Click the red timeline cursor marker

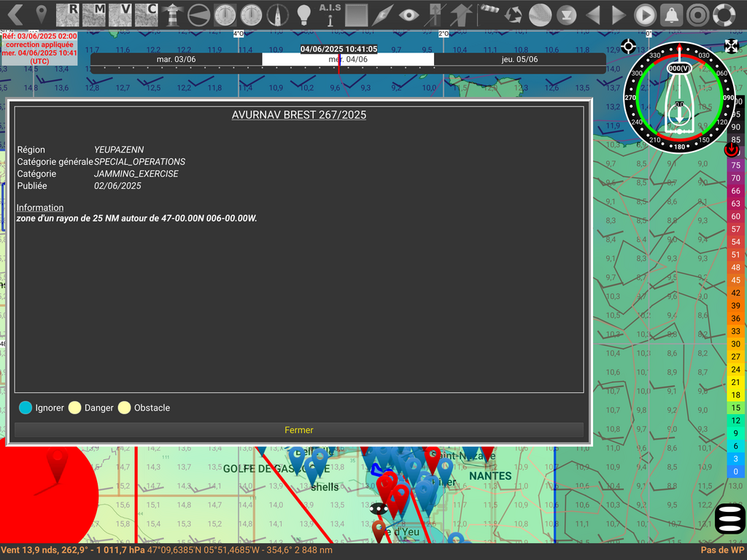(x=338, y=63)
